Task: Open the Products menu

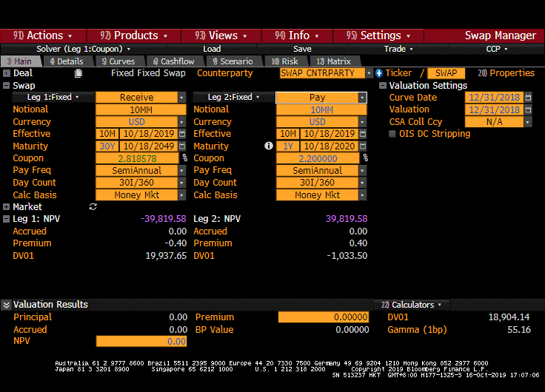Action: tap(134, 36)
